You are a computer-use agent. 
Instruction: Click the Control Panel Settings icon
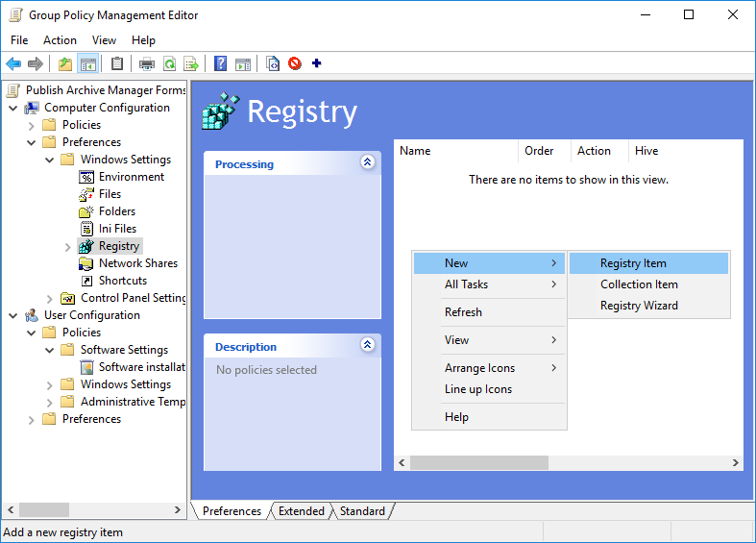pyautogui.click(x=68, y=299)
